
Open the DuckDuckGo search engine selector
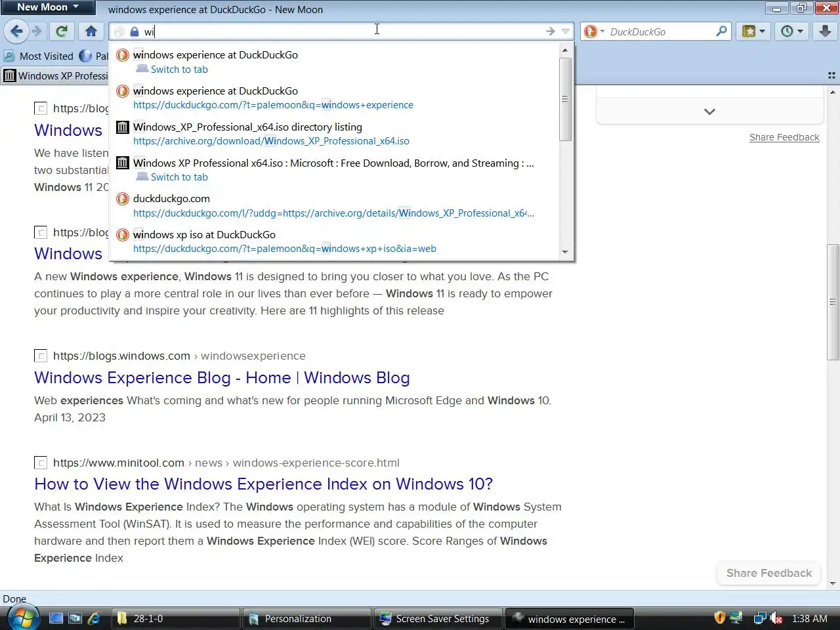[x=593, y=31]
